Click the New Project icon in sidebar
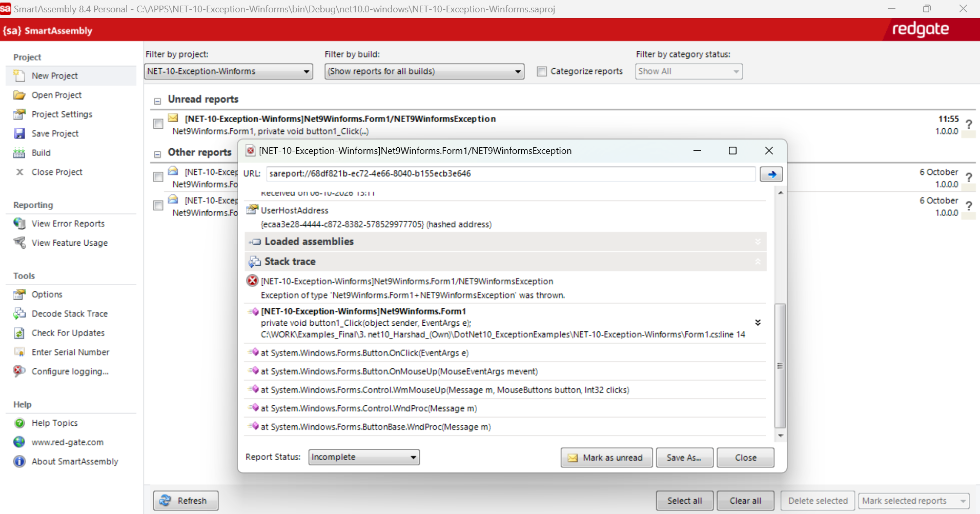The width and height of the screenshot is (980, 514). [19, 76]
